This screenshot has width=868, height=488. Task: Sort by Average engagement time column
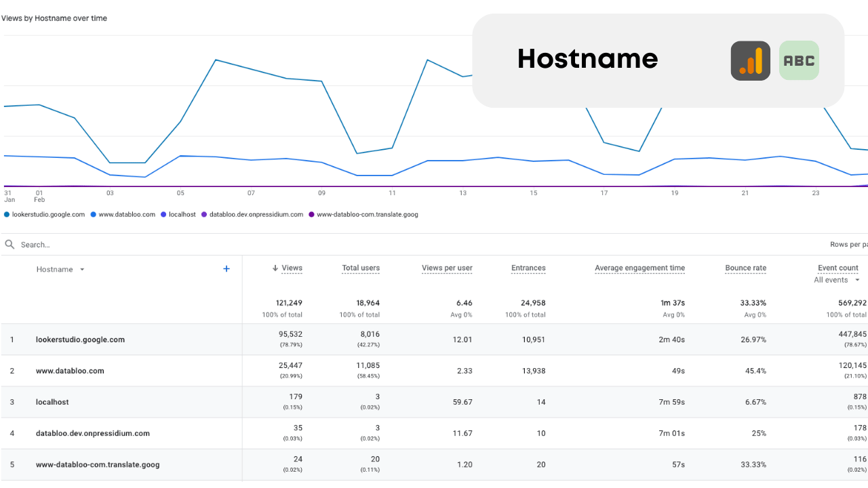click(639, 268)
